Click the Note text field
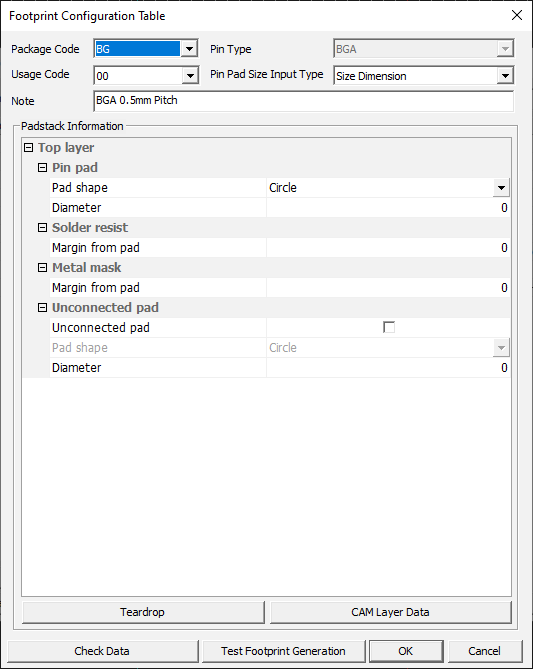This screenshot has height=669, width=533. [x=303, y=101]
